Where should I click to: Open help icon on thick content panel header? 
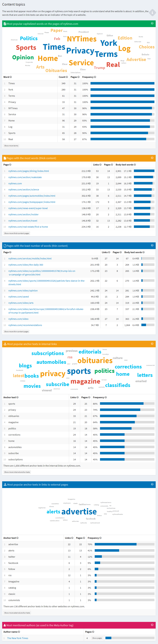(x=152, y=158)
